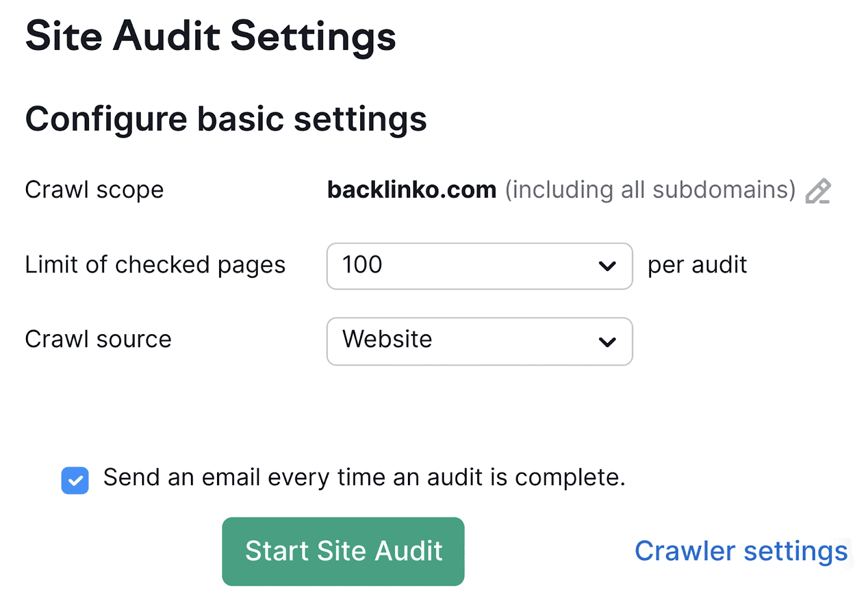Click the backlinko.com domain text
The height and width of the screenshot is (599, 868).
pos(412,190)
